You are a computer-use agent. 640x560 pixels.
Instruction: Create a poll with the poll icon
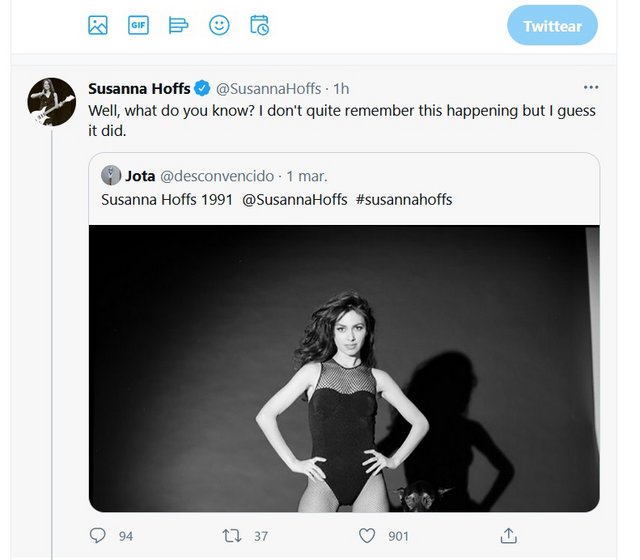178,25
